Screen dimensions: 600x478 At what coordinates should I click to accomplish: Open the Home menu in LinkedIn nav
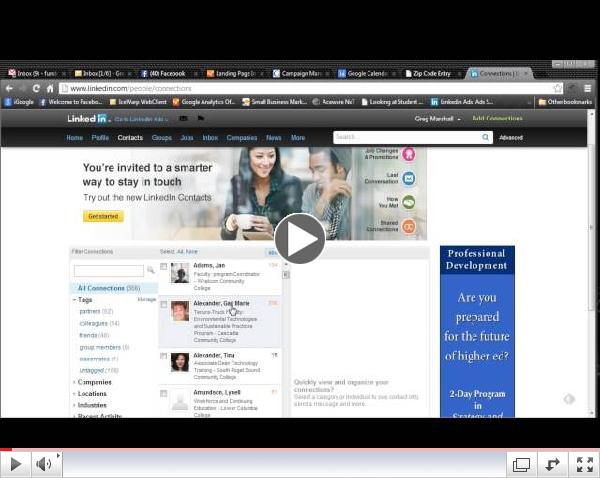click(74, 138)
